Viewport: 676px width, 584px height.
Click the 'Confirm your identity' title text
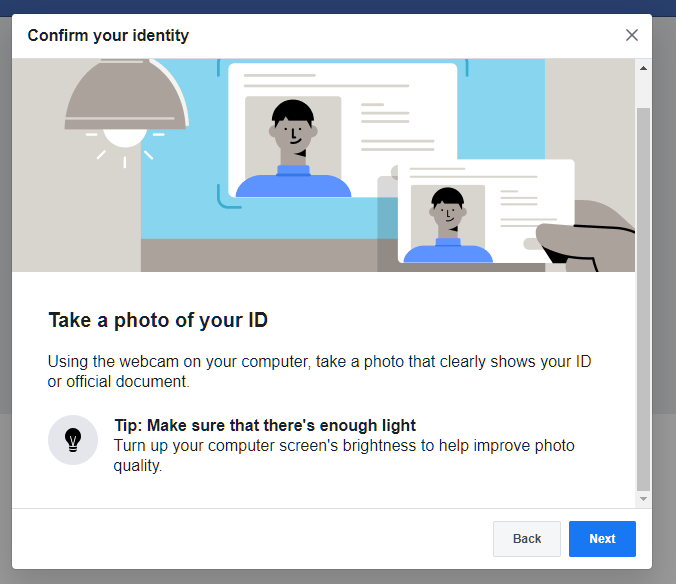108,35
